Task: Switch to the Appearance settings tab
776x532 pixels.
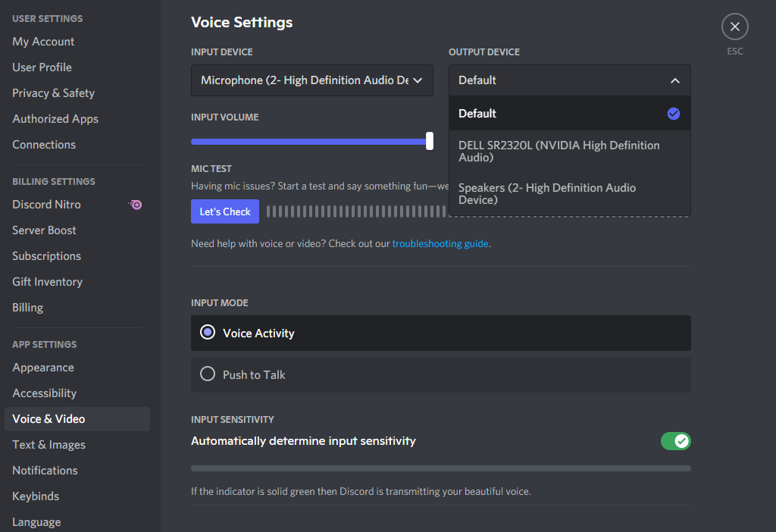Action: [43, 368]
